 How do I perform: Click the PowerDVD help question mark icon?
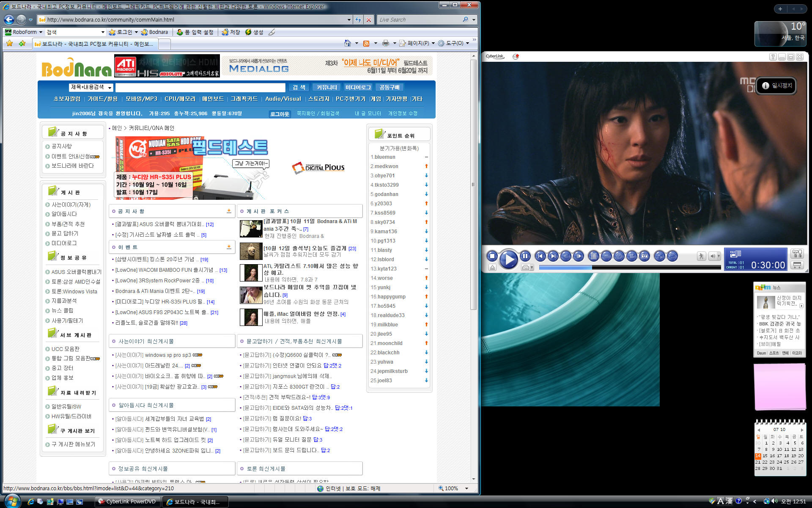tap(773, 57)
